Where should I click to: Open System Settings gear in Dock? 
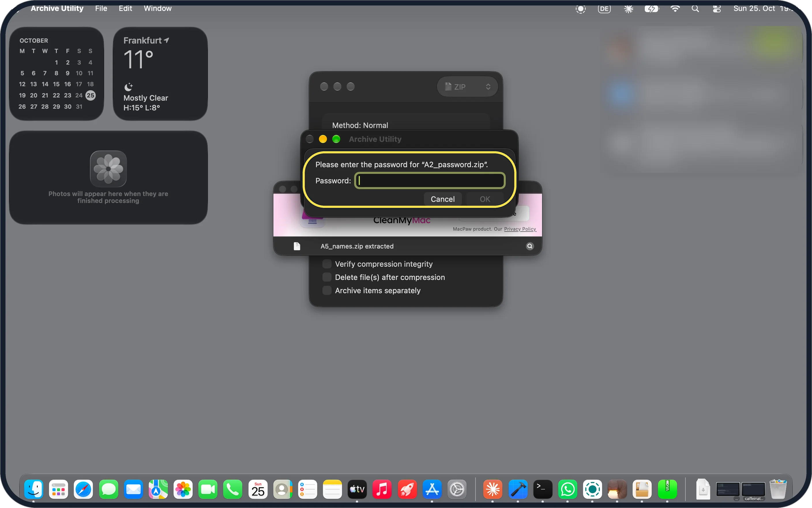[x=457, y=489]
